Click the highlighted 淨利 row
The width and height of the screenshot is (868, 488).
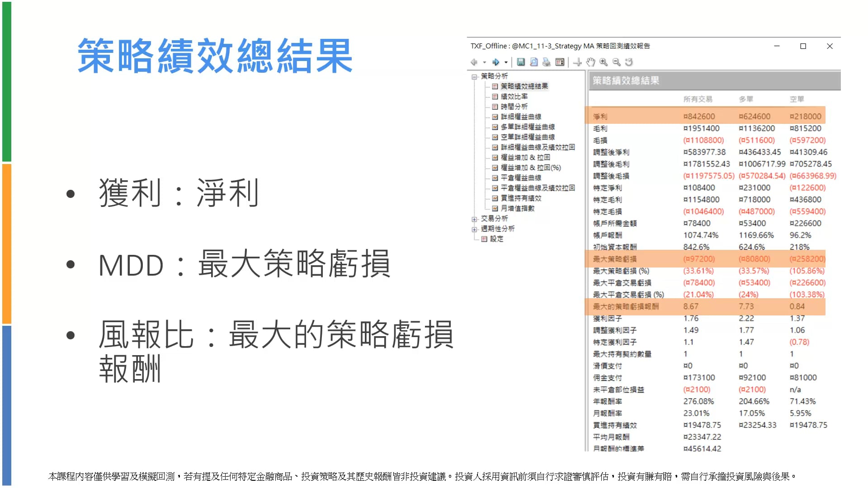coord(600,117)
